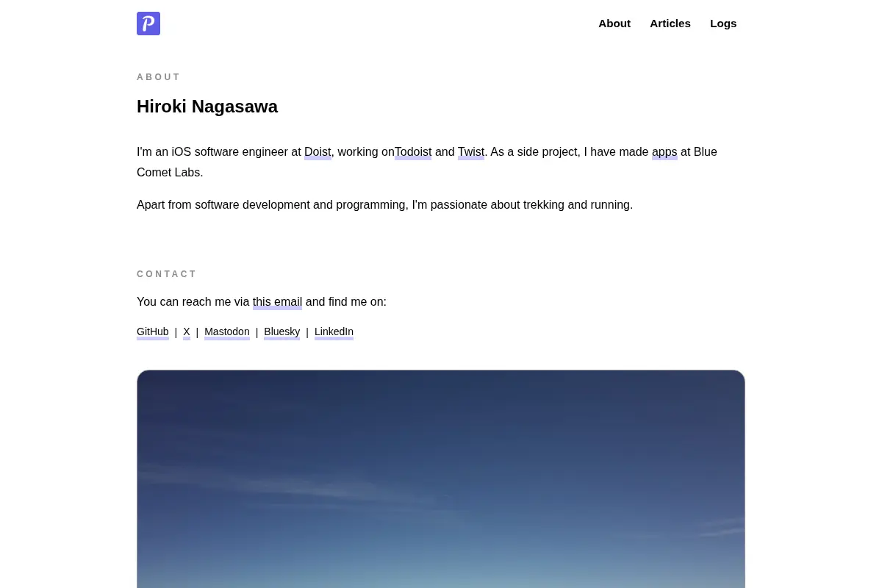Screen dimensions: 882x588
Task: Click the CONTACT section label
Action: click(167, 274)
